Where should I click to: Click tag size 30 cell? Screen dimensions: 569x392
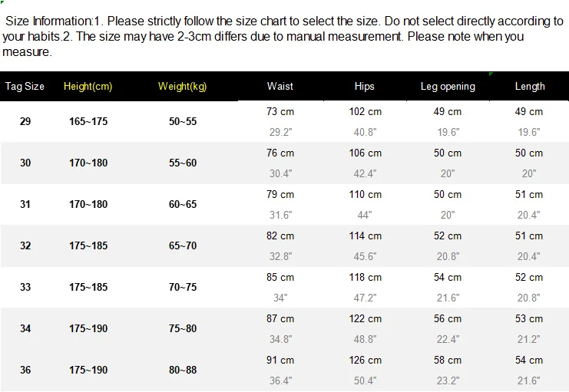25,163
